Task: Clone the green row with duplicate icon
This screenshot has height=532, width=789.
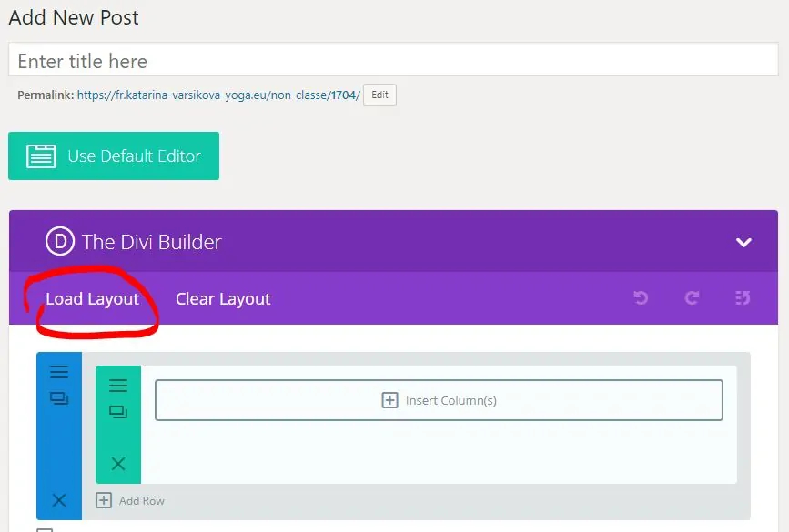Action: 118,412
